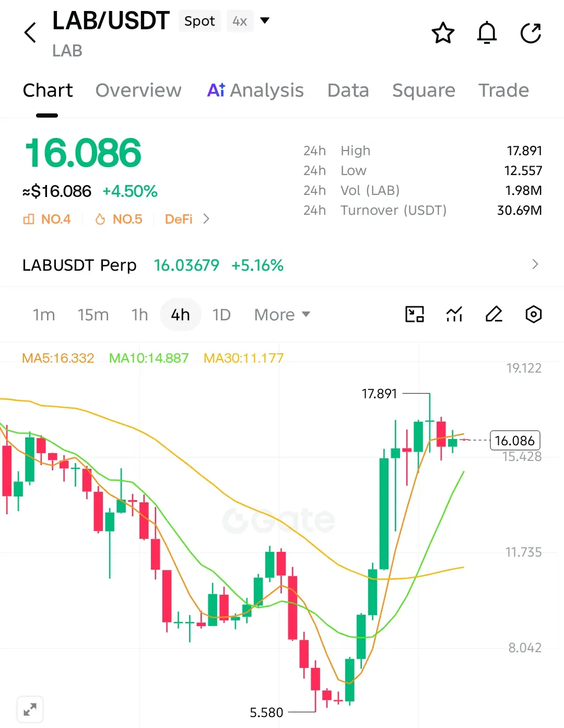Tap the Spot market badge
Image resolution: width=564 pixels, height=728 pixels.
[x=199, y=21]
